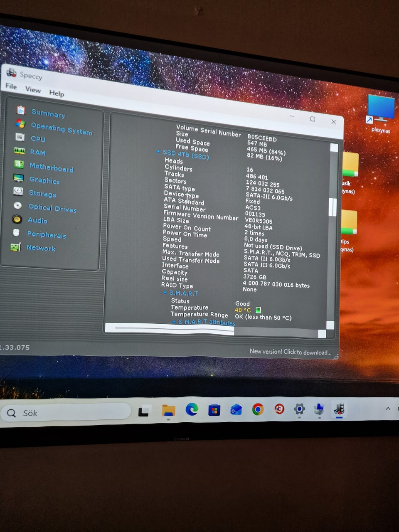The width and height of the screenshot is (399, 532).
Task: Click the Network card icon
Action: [16, 247]
